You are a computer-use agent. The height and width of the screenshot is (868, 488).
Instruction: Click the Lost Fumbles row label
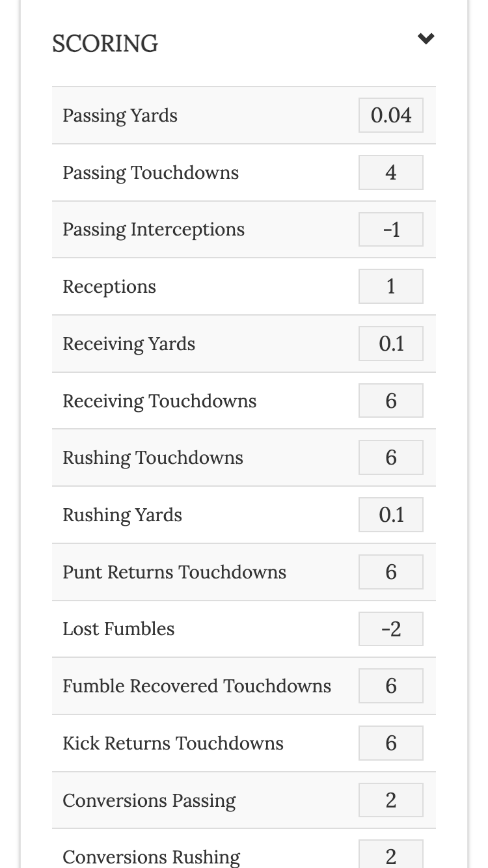pos(118,629)
